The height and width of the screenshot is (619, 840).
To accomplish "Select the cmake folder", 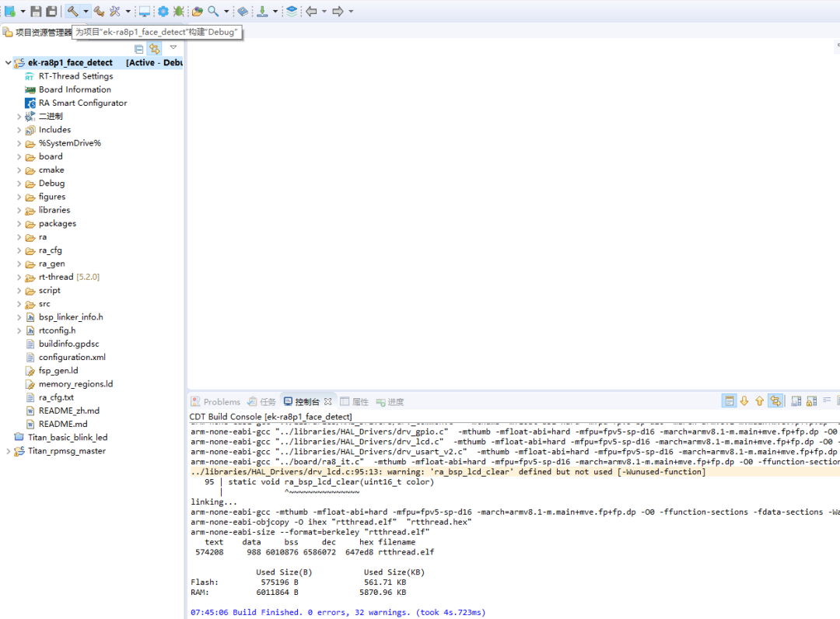I will point(51,170).
